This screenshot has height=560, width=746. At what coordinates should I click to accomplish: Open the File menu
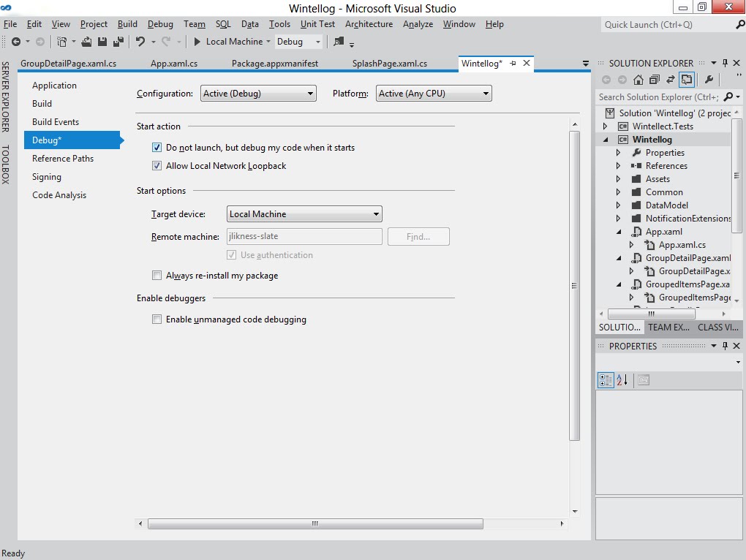(x=10, y=24)
